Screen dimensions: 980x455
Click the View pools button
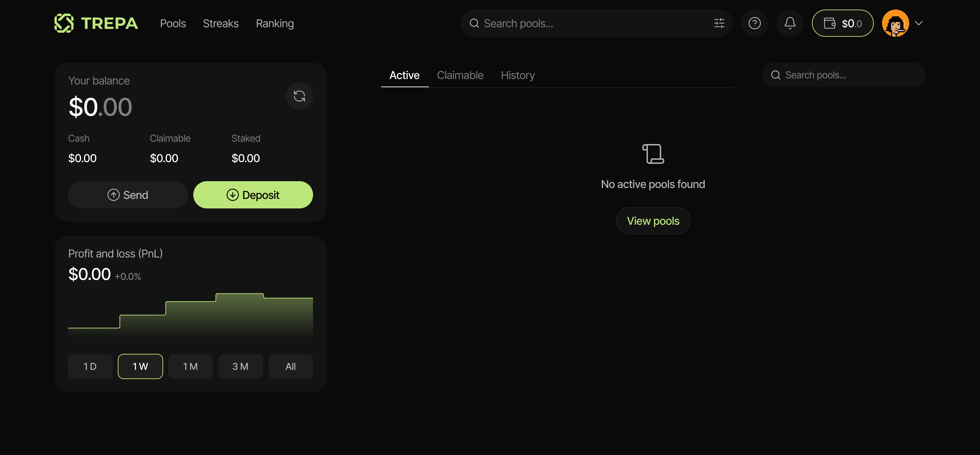coord(653,221)
